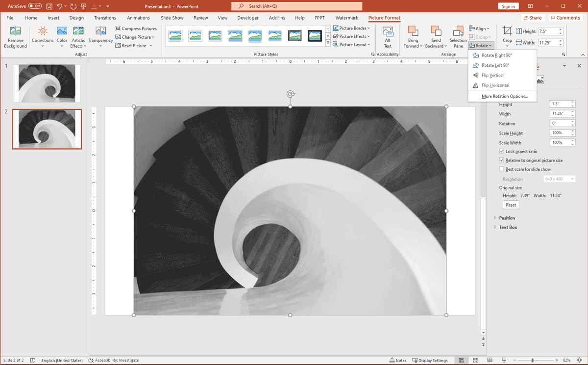Toggle the AutoSave switch
Screen dimensions: 588x365
[x=35, y=6]
